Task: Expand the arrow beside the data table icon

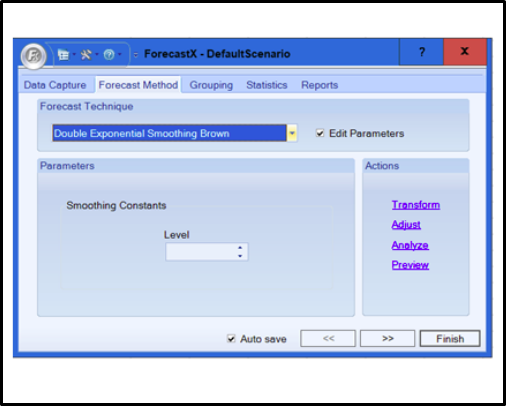Action: pos(74,54)
